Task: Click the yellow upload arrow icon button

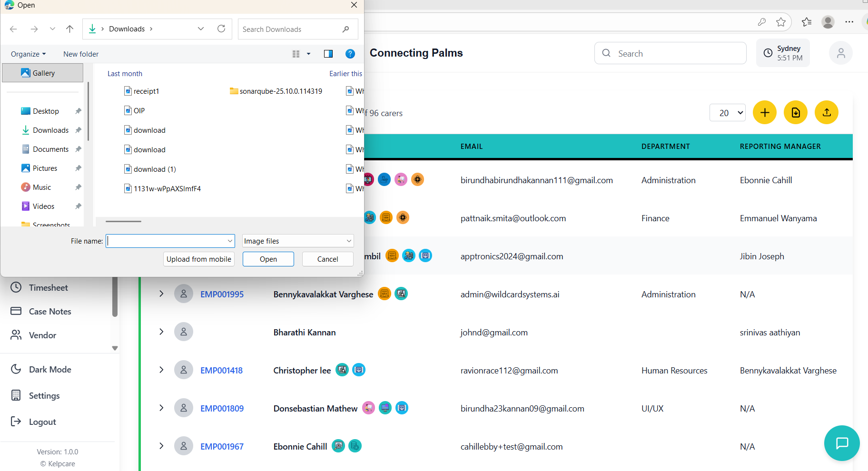Action: (826, 113)
